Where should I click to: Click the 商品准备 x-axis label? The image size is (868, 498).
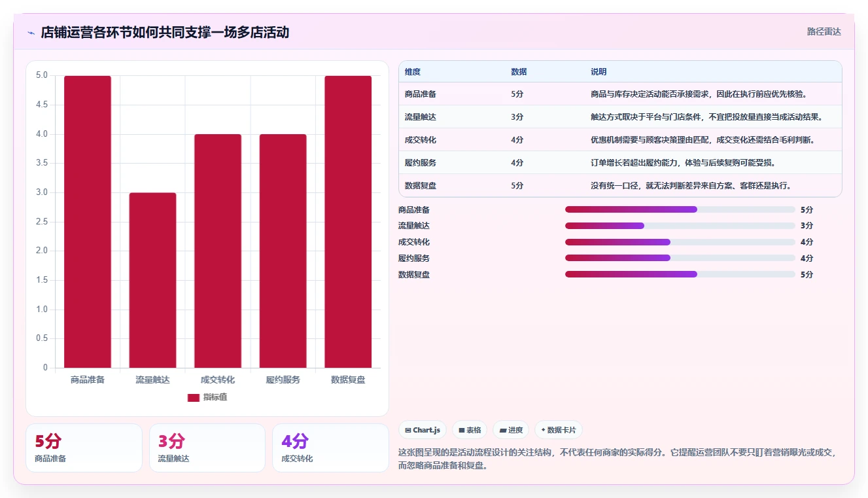point(88,380)
